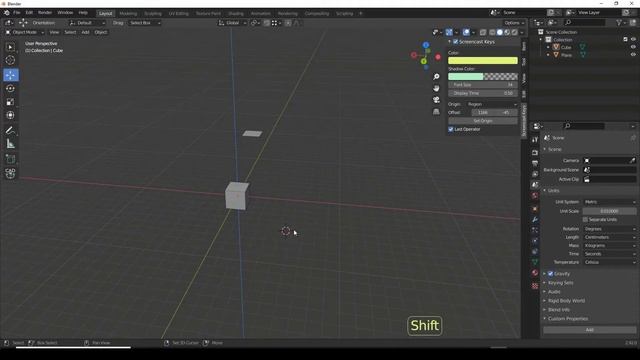Select the Annotate pencil tool
This screenshot has height=360, width=640.
click(x=10, y=131)
